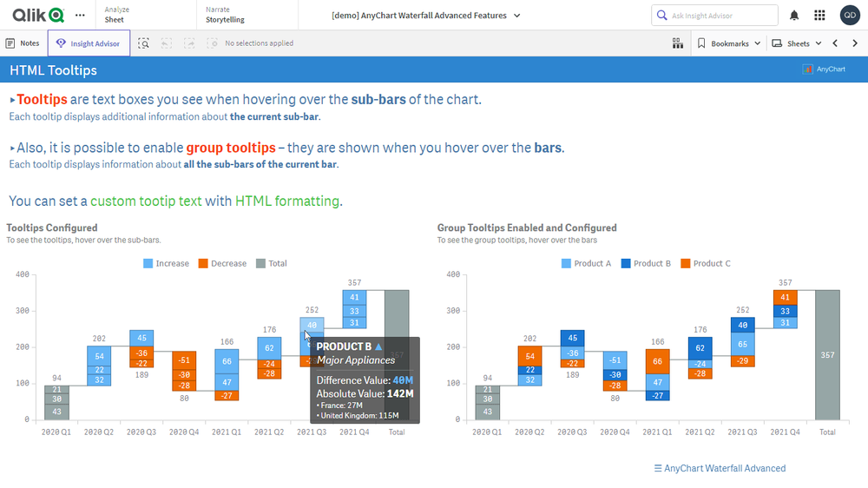Screen dimensions: 868x488
Task: Activate the smart search selection tool
Action: 143,43
